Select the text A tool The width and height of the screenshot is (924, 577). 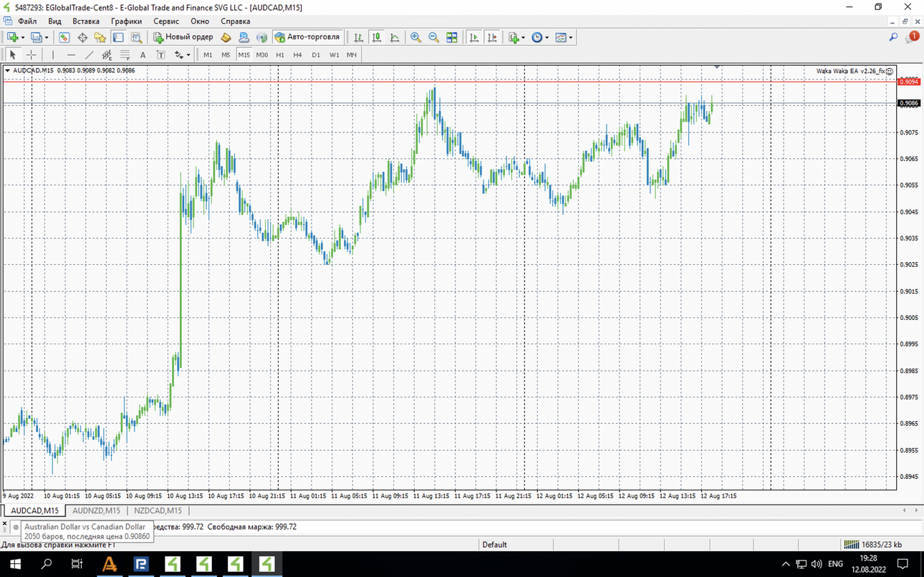(x=143, y=54)
